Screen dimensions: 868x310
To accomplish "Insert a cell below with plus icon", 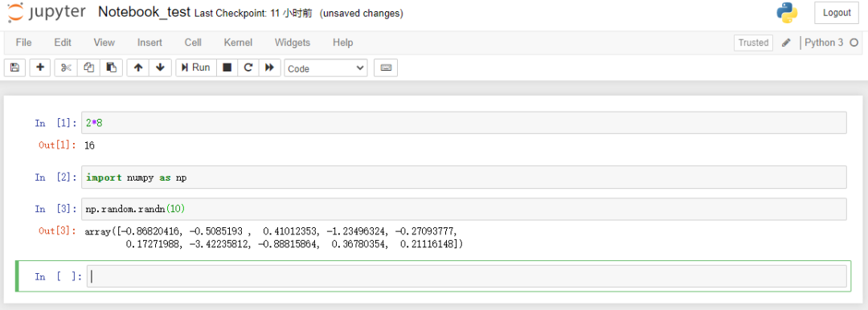I will click(x=40, y=67).
